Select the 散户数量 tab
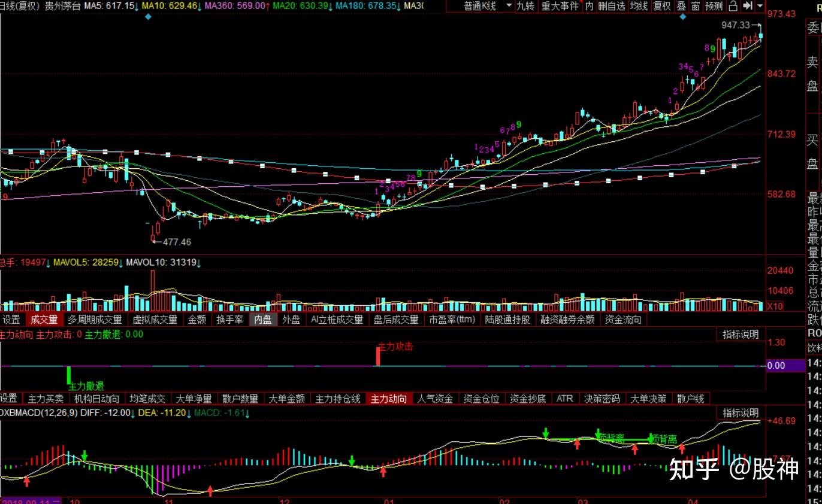 coord(240,399)
